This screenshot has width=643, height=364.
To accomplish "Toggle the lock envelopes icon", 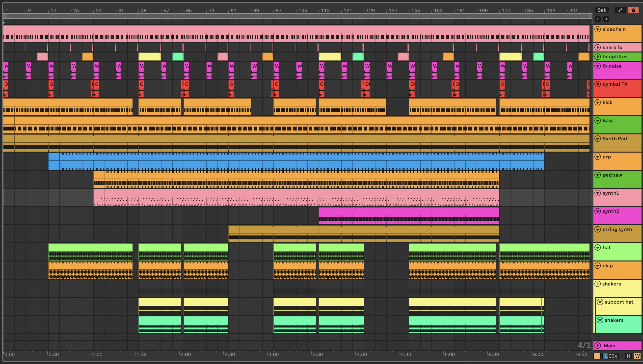I will pos(633,10).
